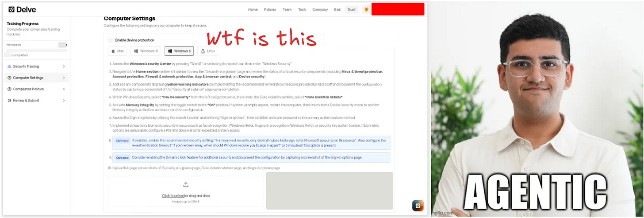The width and height of the screenshot is (644, 218).
Task: Click the step 1 'Windows Security Center' text
Action: click(150, 64)
